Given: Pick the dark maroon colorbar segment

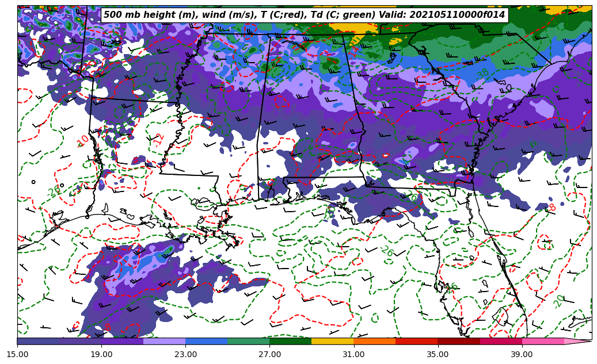Looking at the screenshot, I should 458,341.
